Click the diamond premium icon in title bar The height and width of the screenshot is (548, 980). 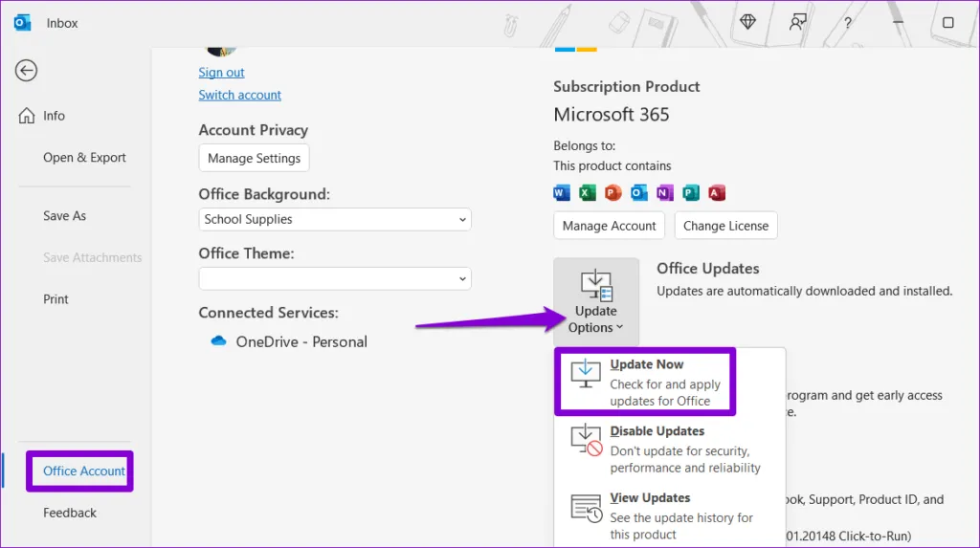click(x=747, y=22)
